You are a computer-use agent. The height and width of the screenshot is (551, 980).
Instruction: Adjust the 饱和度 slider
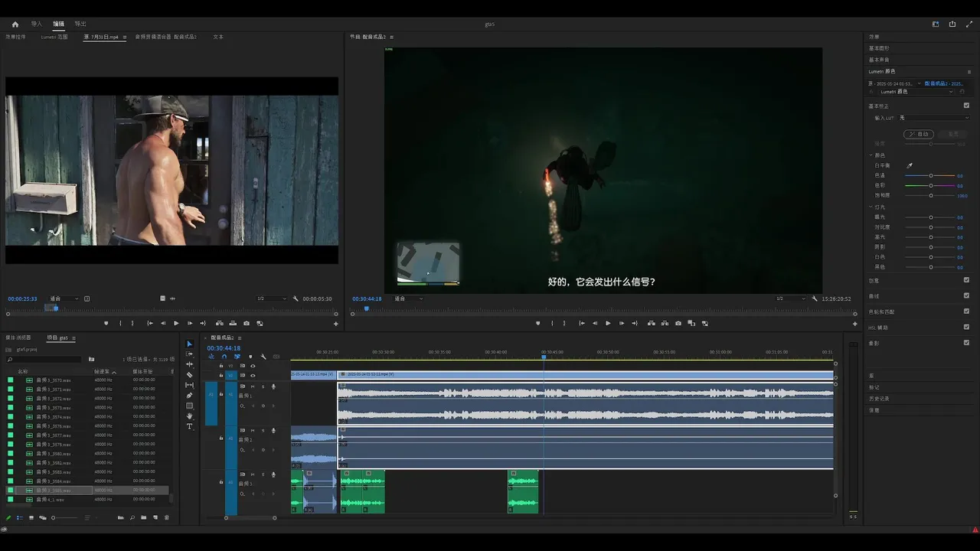coord(930,195)
